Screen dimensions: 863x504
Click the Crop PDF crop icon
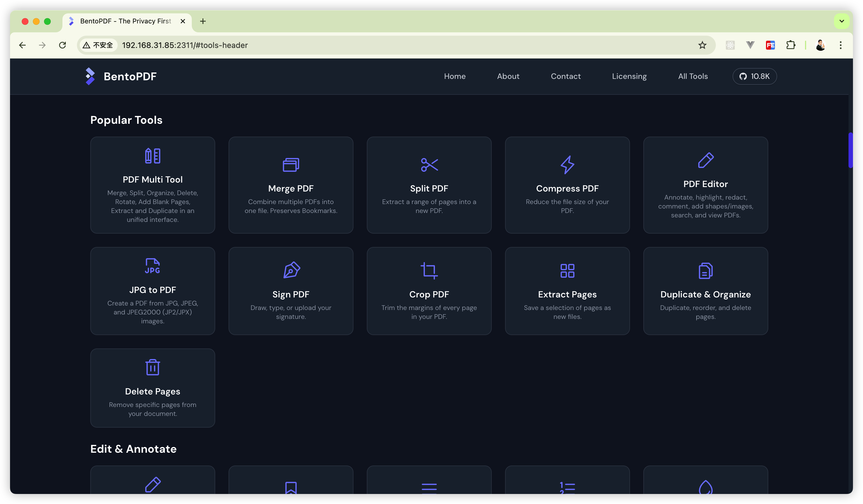[x=429, y=270]
